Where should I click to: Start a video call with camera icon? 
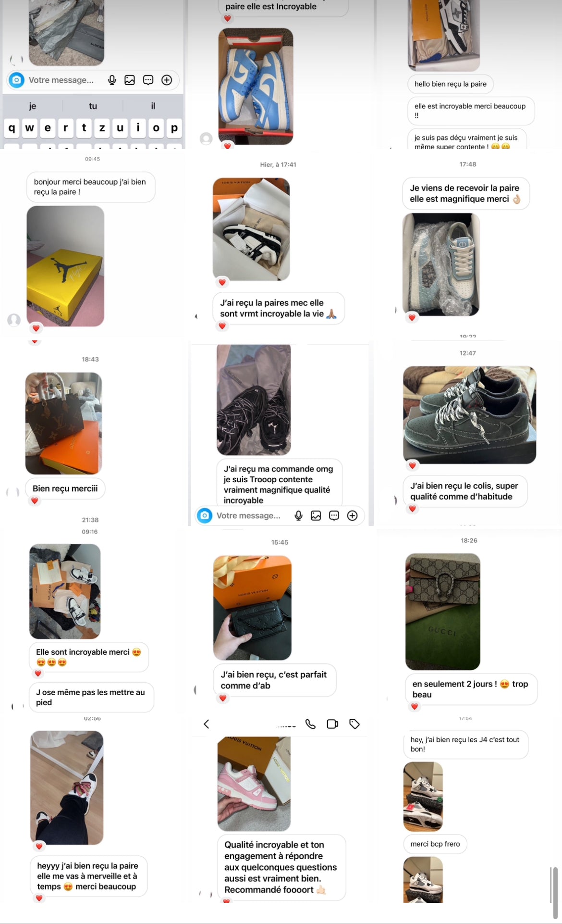pos(332,724)
